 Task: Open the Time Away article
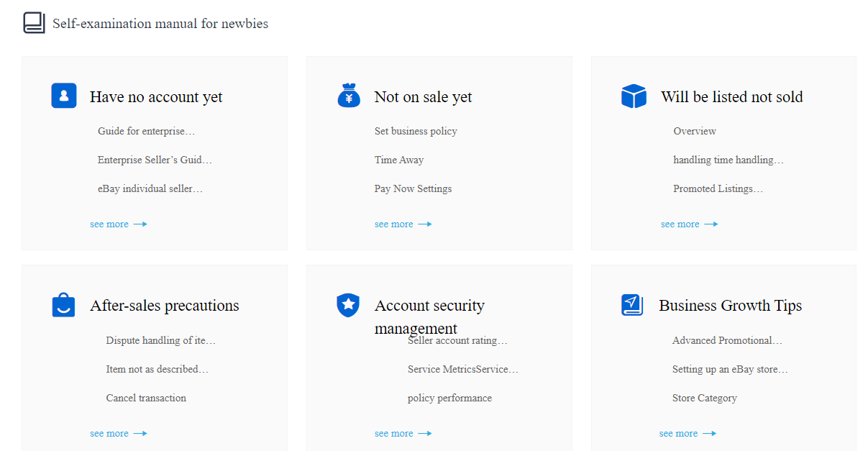[399, 160]
